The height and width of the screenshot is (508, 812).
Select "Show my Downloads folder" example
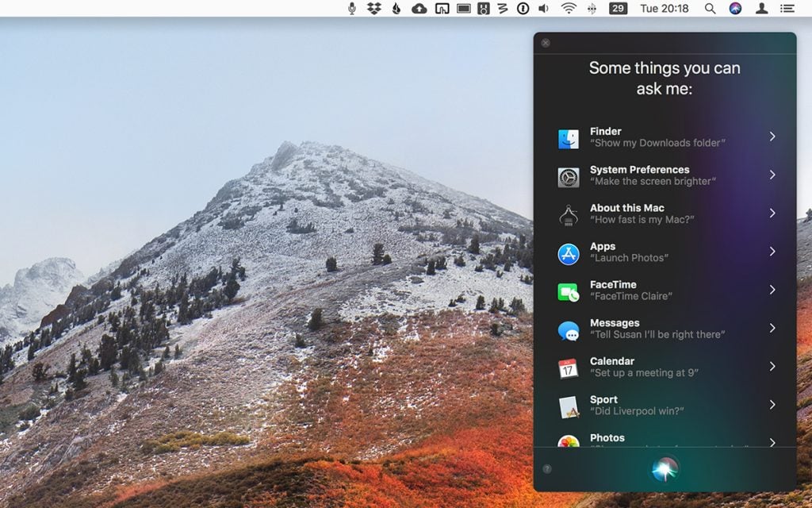(x=657, y=143)
